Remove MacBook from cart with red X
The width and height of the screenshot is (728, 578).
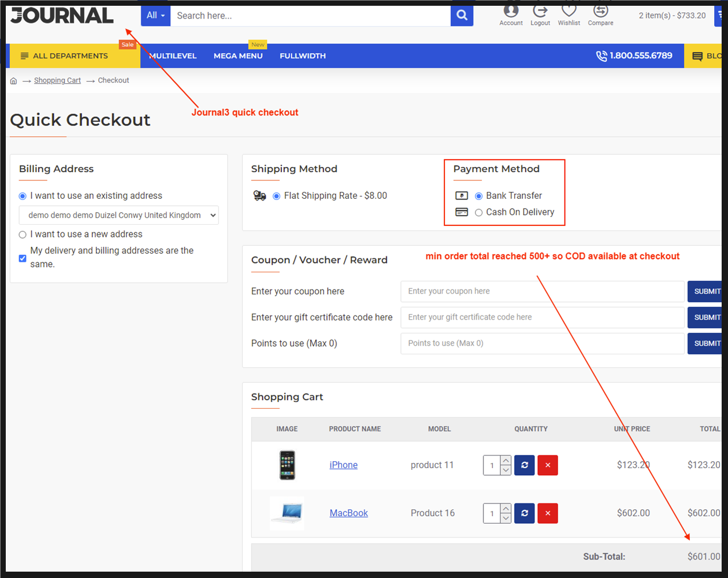[548, 513]
